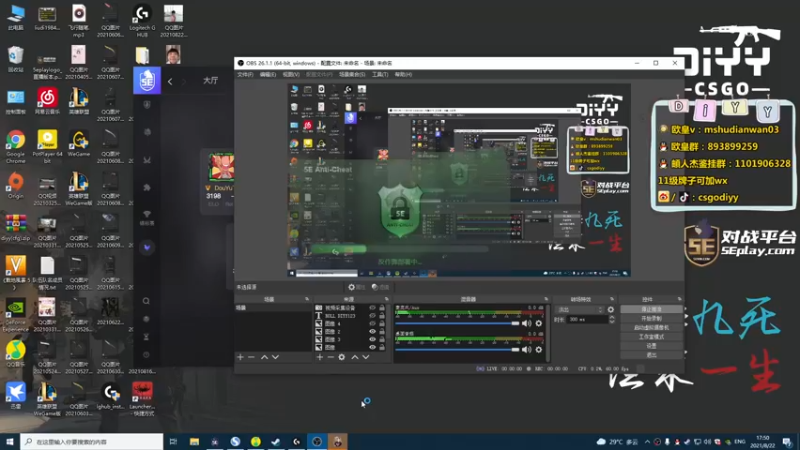Add a new scene with plus icon
Viewport: 800px width, 450px height.
pyautogui.click(x=240, y=357)
